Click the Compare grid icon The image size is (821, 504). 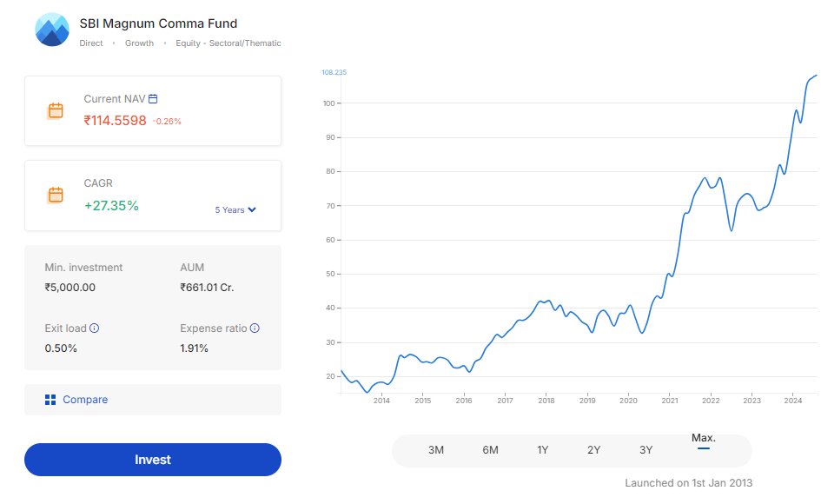[50, 400]
